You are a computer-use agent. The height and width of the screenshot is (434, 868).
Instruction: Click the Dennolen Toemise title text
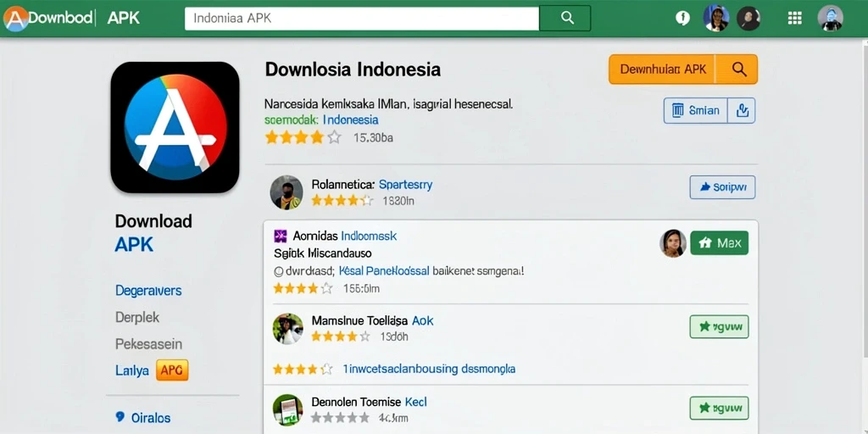click(357, 402)
